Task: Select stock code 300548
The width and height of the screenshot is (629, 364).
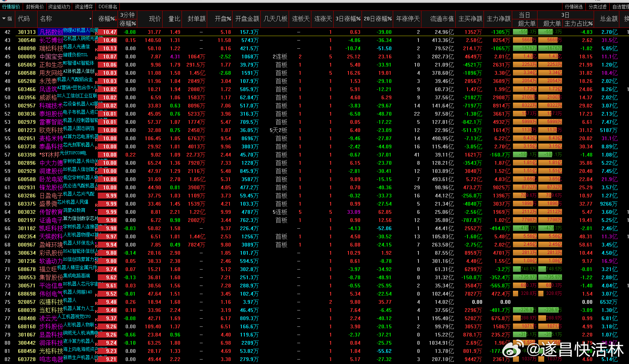Action: pyautogui.click(x=27, y=40)
